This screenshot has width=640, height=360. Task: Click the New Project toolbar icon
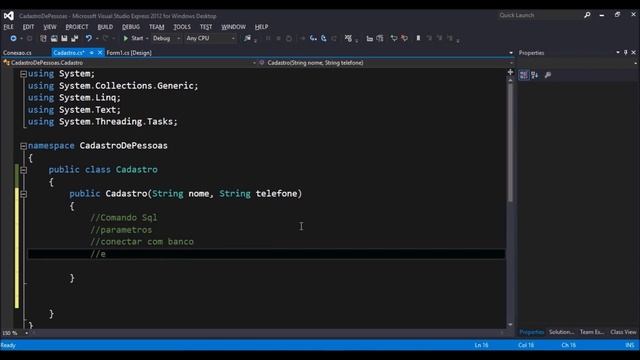(x=43, y=38)
